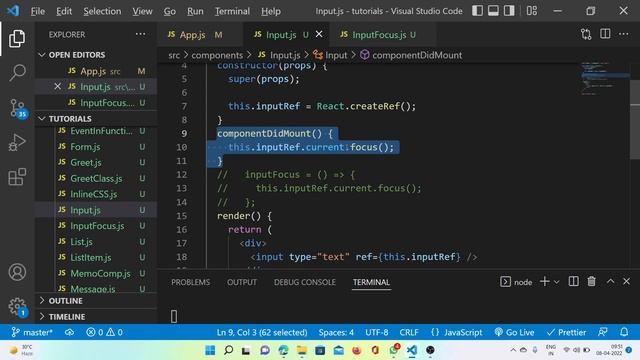Toggle secondary side bar layout icon
640x360 pixels.
tap(509, 11)
